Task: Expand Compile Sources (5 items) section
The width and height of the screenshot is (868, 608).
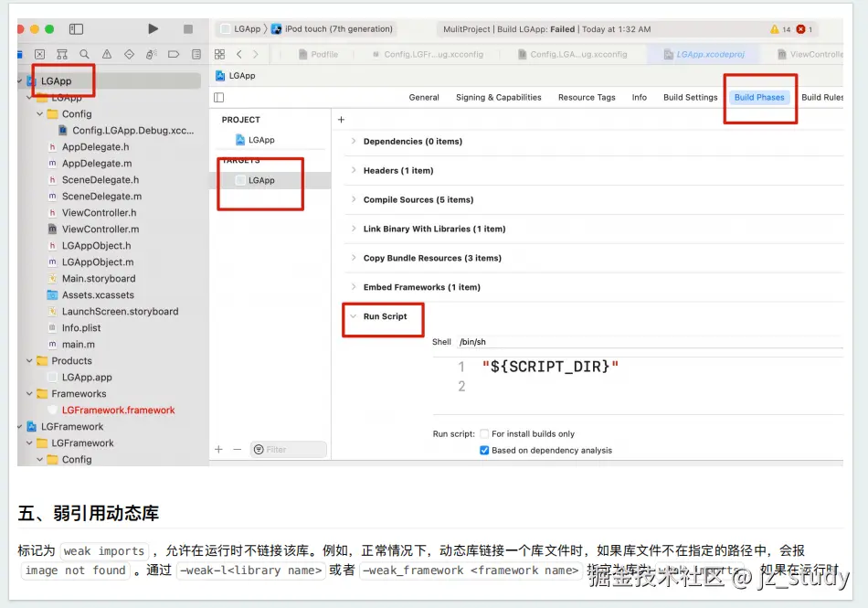Action: pos(354,198)
